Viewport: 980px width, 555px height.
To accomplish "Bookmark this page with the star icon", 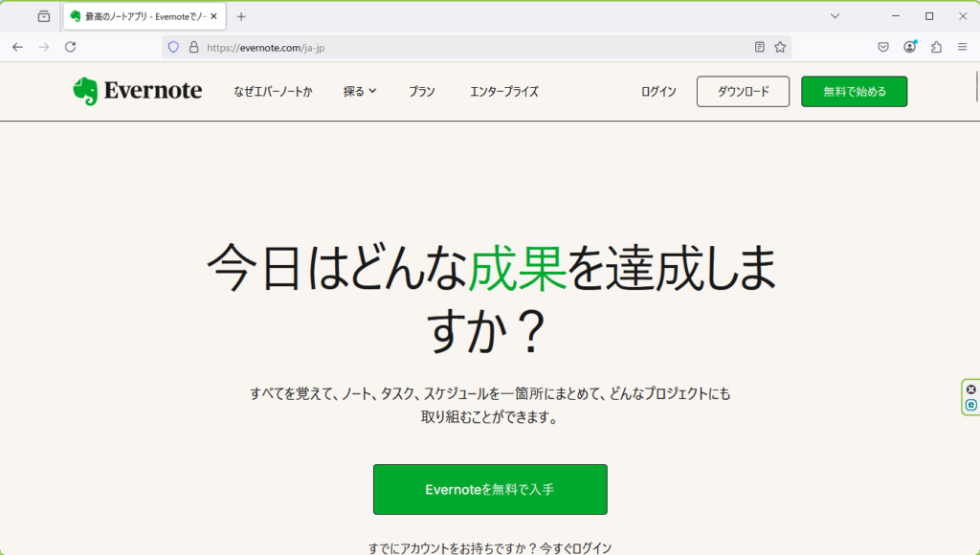I will 780,47.
